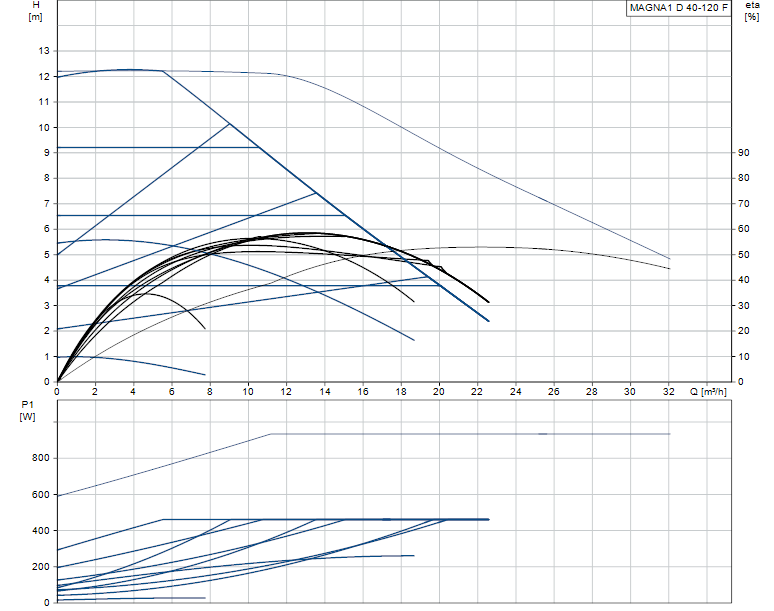Click the Q [m³/h] axis label
Viewport: 774px width, 611px height.
[x=708, y=391]
